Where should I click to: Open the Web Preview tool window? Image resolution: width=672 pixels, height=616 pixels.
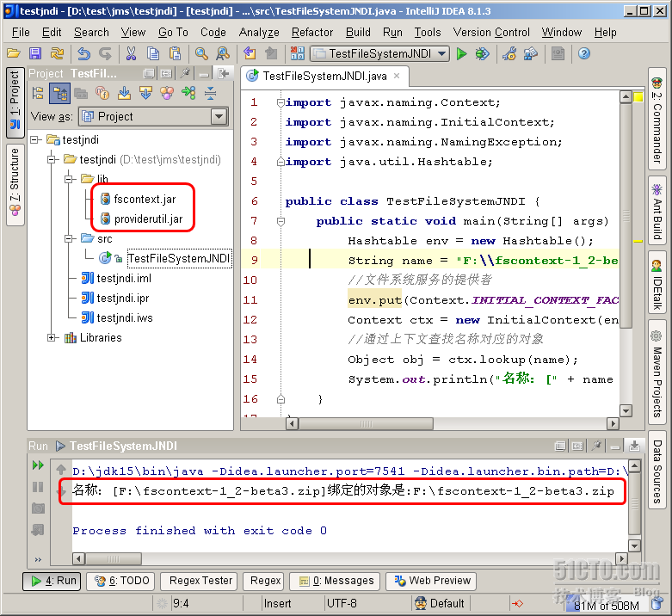432,581
